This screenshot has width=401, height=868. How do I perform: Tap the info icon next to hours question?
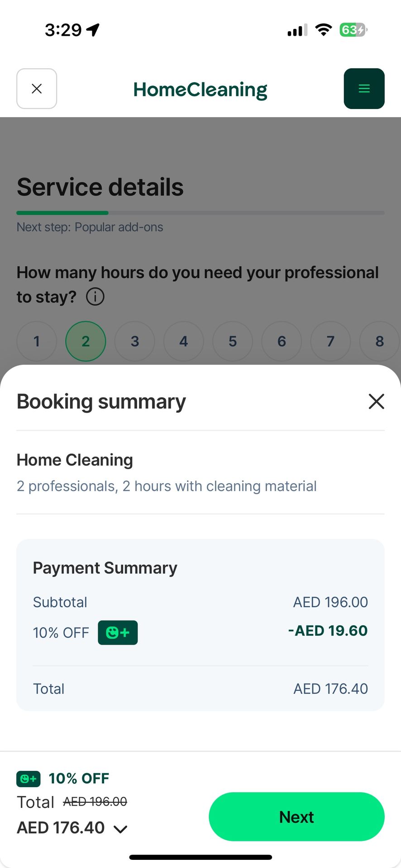point(95,297)
